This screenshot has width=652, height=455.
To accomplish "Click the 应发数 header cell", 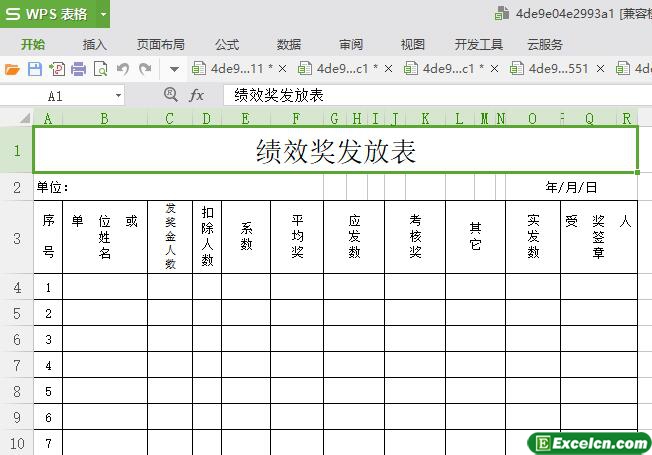I will (x=354, y=237).
